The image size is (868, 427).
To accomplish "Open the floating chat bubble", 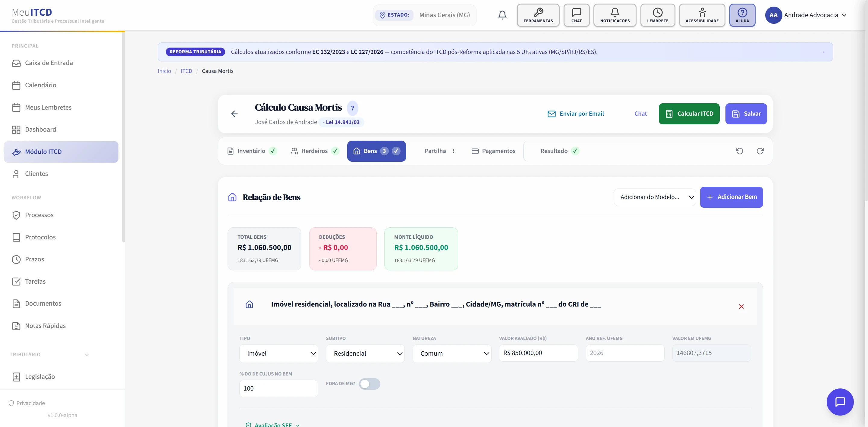I will point(840,402).
